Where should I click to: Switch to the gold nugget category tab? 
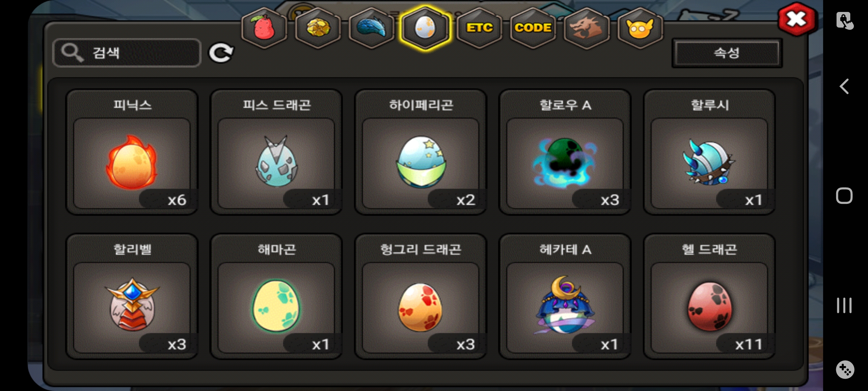(x=318, y=28)
